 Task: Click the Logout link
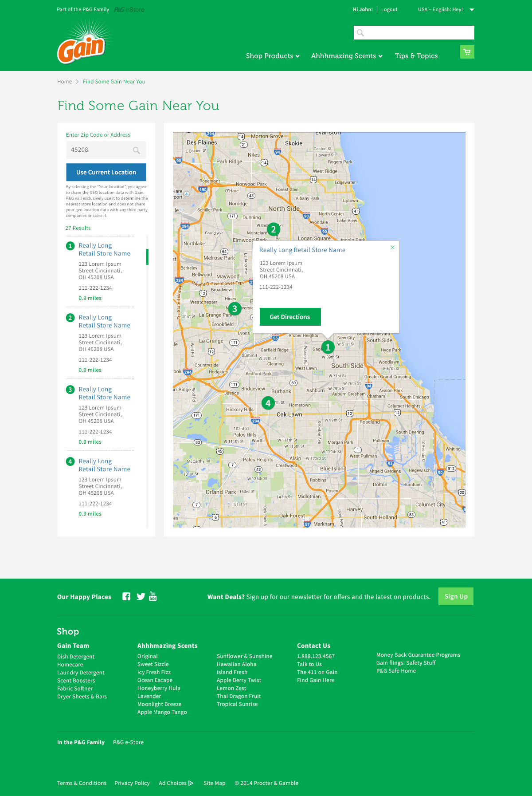pos(389,9)
